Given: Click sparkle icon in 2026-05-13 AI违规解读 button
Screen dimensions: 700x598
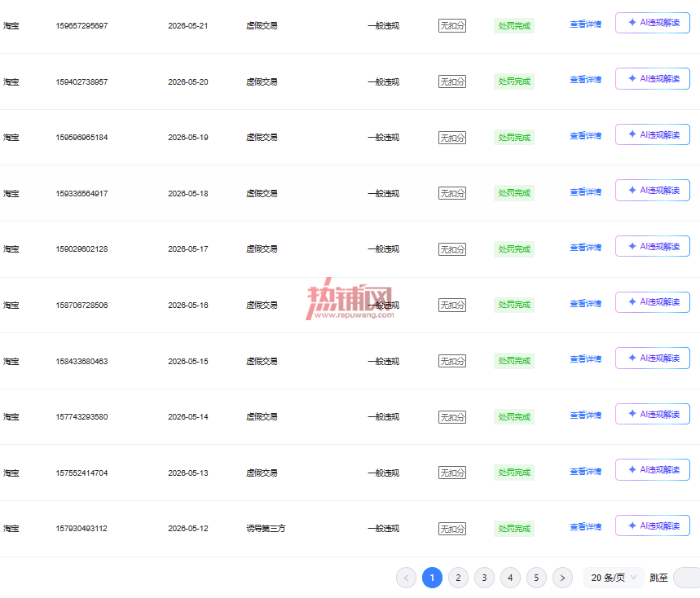Looking at the screenshot, I should point(632,469).
